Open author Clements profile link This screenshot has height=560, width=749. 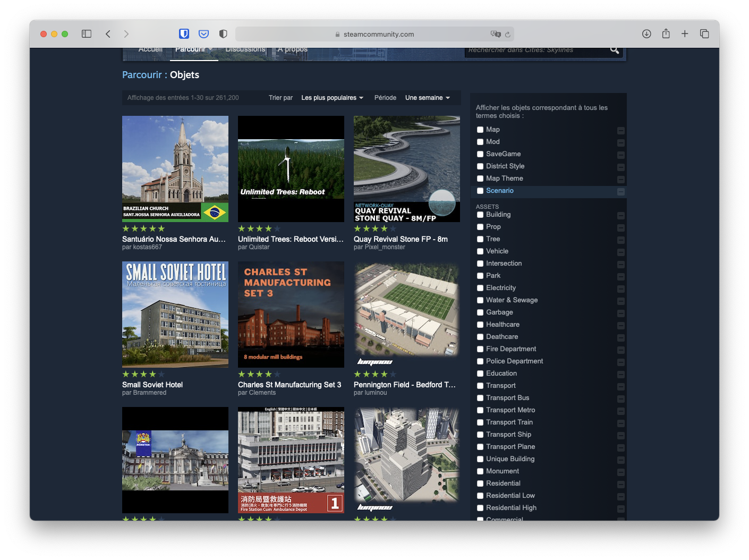pos(262,393)
